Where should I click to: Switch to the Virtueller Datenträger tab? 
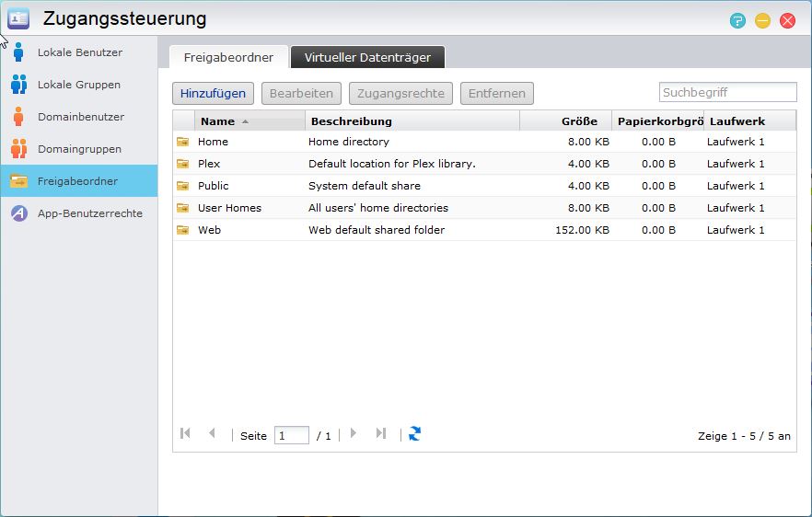[367, 57]
